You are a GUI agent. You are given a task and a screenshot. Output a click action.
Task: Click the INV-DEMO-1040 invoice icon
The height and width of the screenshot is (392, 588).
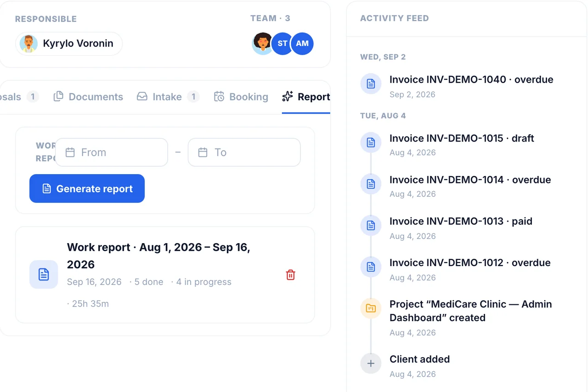371,84
